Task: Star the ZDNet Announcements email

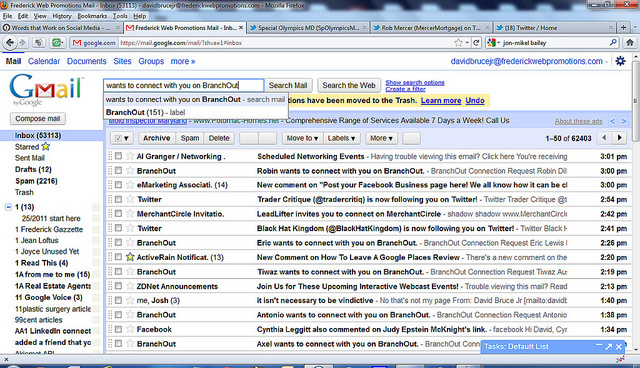Action: [x=130, y=286]
